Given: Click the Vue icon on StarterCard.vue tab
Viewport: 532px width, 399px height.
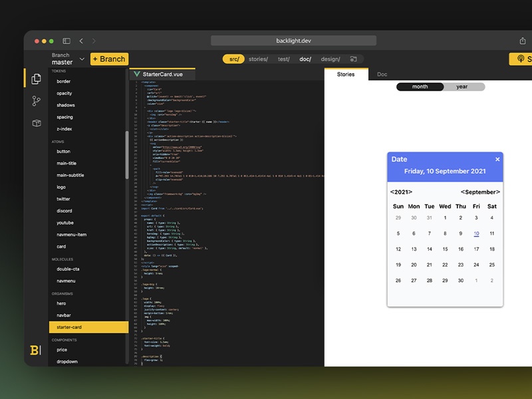Looking at the screenshot, I should [x=137, y=74].
